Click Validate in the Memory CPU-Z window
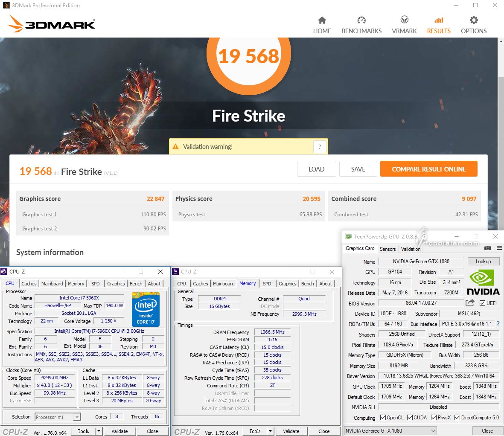504x436 pixels. pos(291,431)
